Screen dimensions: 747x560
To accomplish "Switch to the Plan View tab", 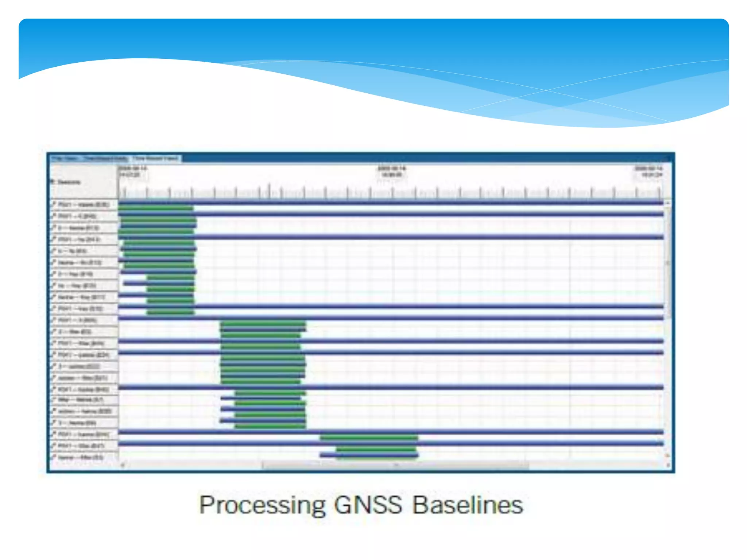I will [65, 158].
